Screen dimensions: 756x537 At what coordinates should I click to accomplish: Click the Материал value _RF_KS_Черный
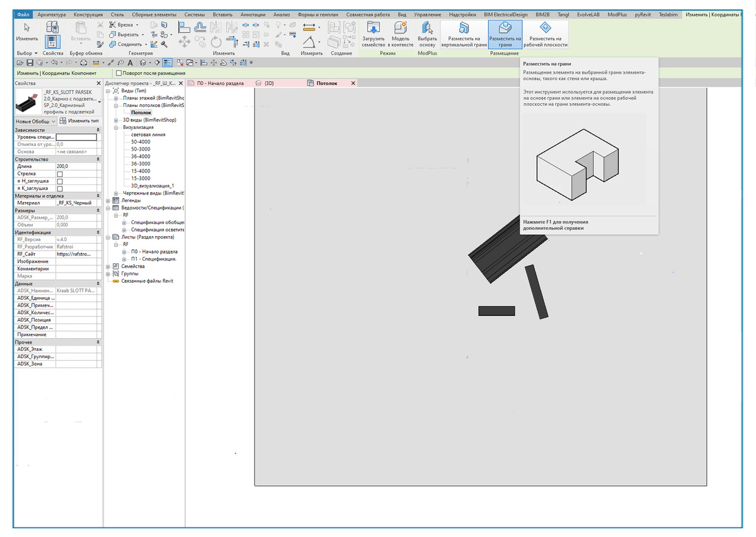[76, 203]
